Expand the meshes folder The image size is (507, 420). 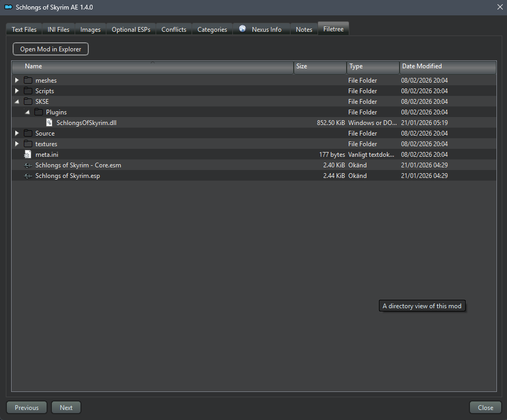(x=17, y=80)
